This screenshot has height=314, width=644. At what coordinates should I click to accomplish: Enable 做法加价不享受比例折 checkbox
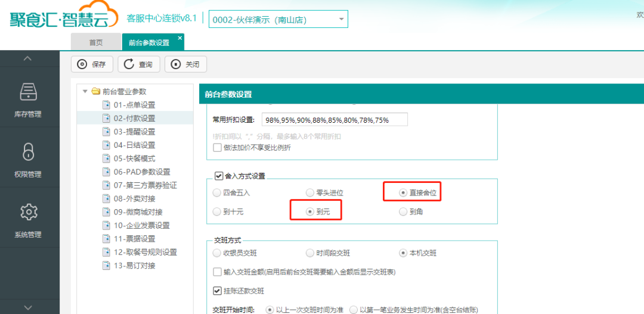[x=218, y=147]
